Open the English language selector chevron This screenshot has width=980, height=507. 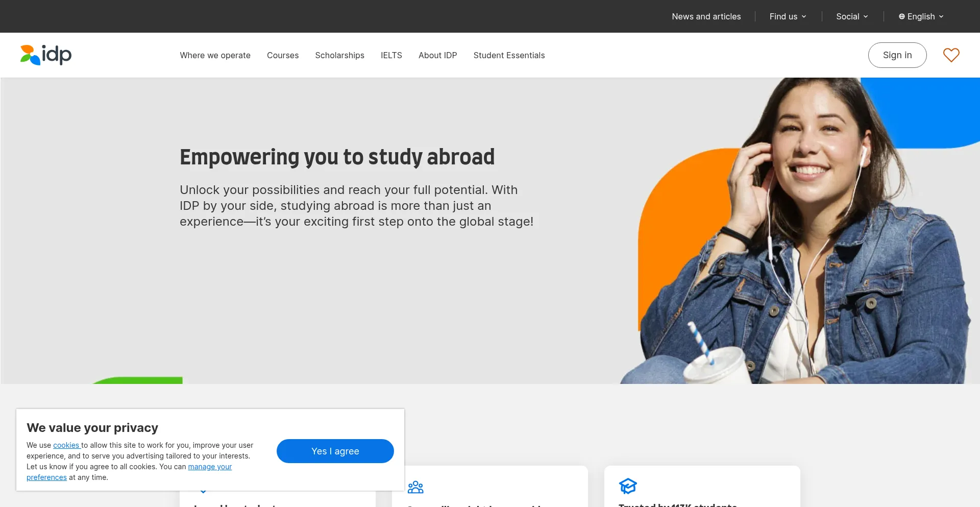[941, 16]
